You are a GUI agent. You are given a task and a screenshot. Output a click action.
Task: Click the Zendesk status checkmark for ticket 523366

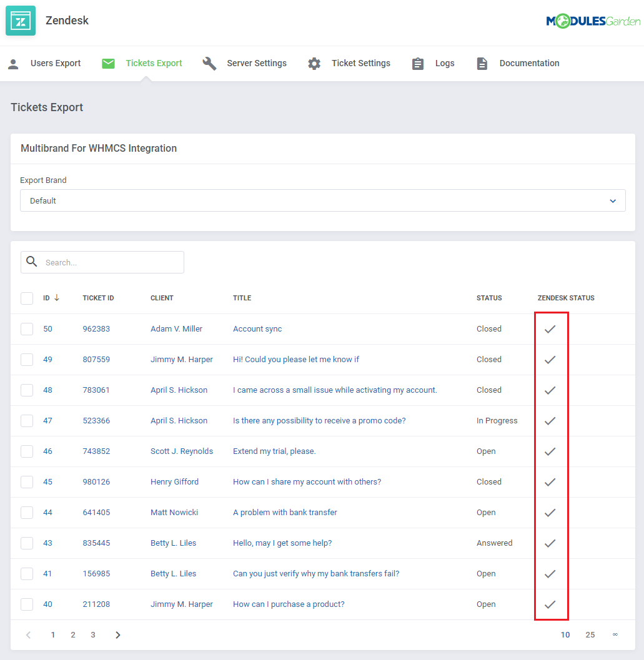pyautogui.click(x=550, y=421)
